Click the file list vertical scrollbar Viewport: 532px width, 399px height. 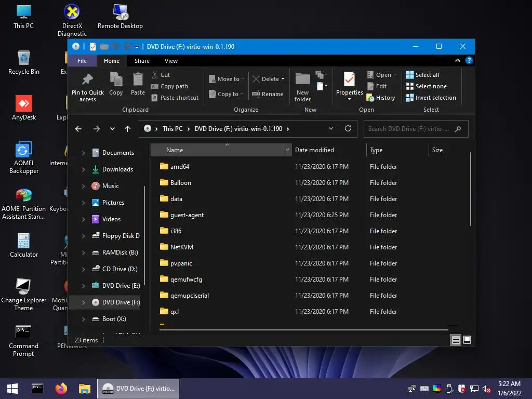tap(471, 189)
